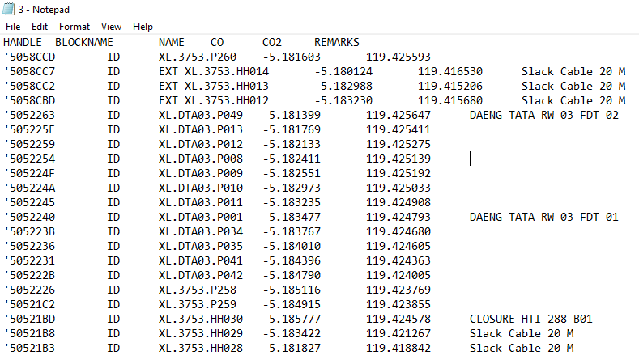Click name XL.DTA03.P009
This screenshot has width=639, height=364.
coord(201,173)
